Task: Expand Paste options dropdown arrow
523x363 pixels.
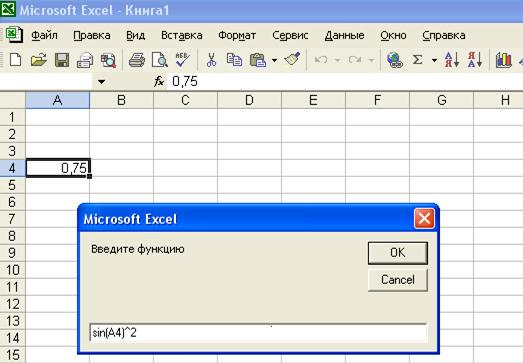Action: point(274,60)
